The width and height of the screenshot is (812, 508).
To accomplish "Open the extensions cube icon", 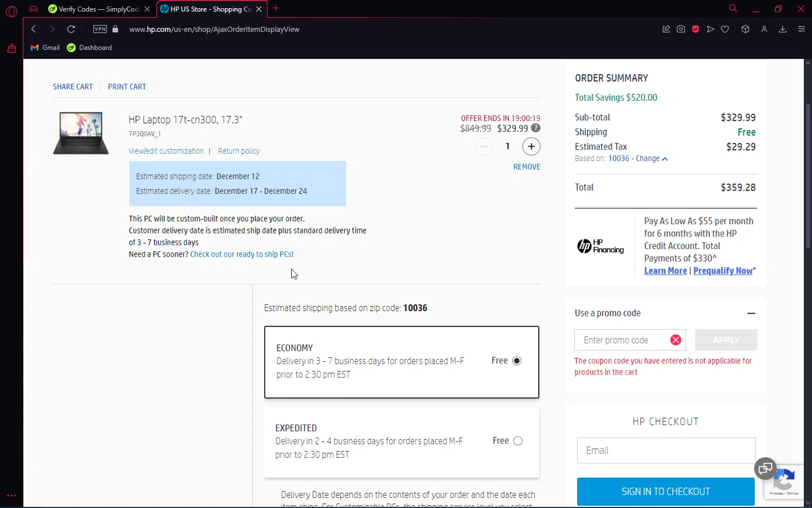I will click(745, 29).
